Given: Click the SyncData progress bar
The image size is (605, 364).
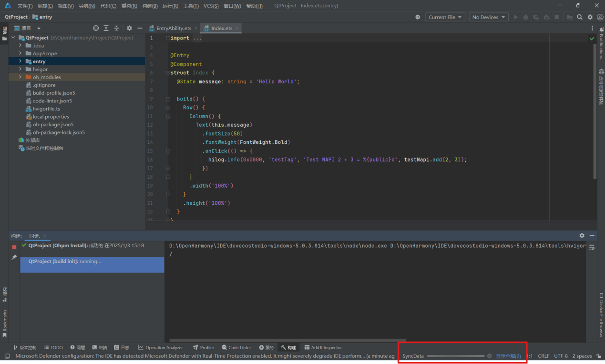Looking at the screenshot, I should 455,356.
